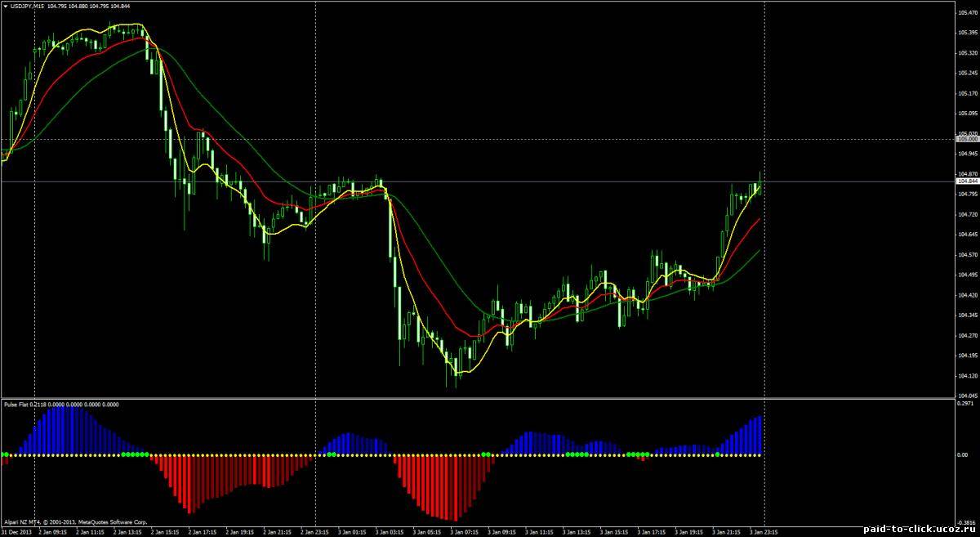
Task: Click the 104.270 price scale value
Action: 967,335
